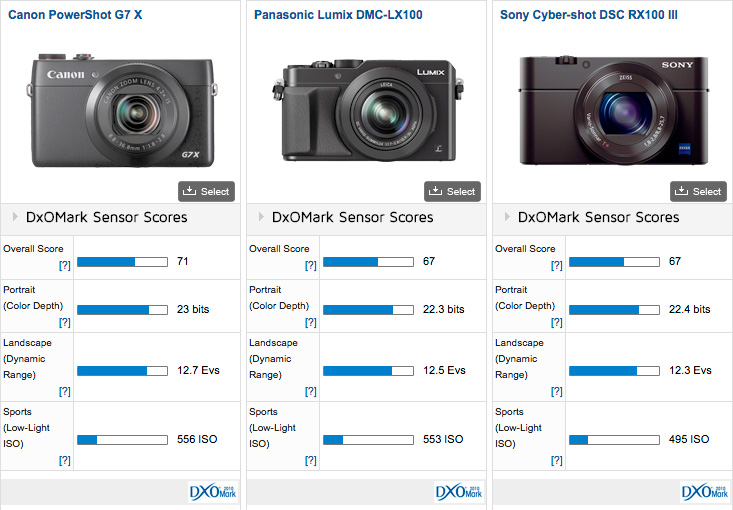The width and height of the screenshot is (733, 510).
Task: Click Canon DxOMark Sensor Scores heading text
Action: (x=107, y=217)
